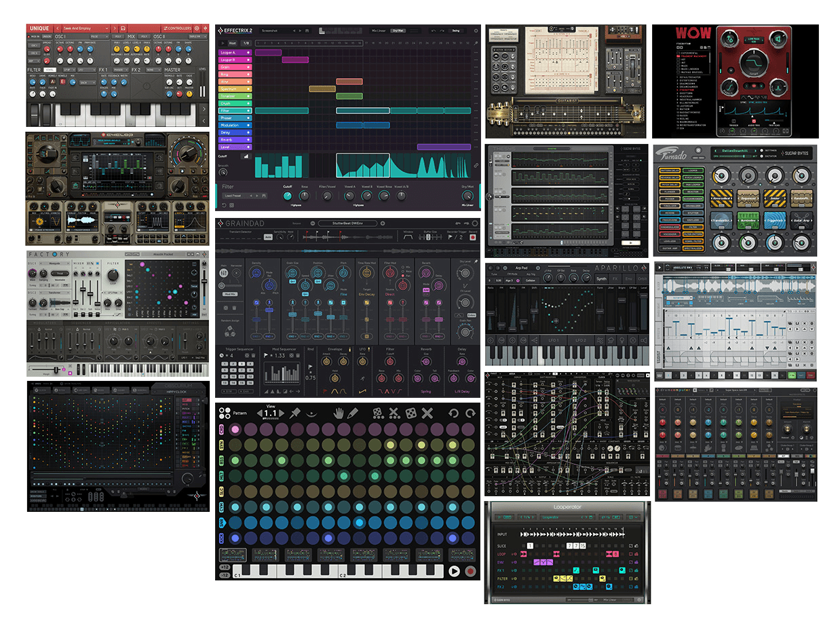
Task: Toggle Reverb enable dot in Effectrix 2
Action: [248, 138]
